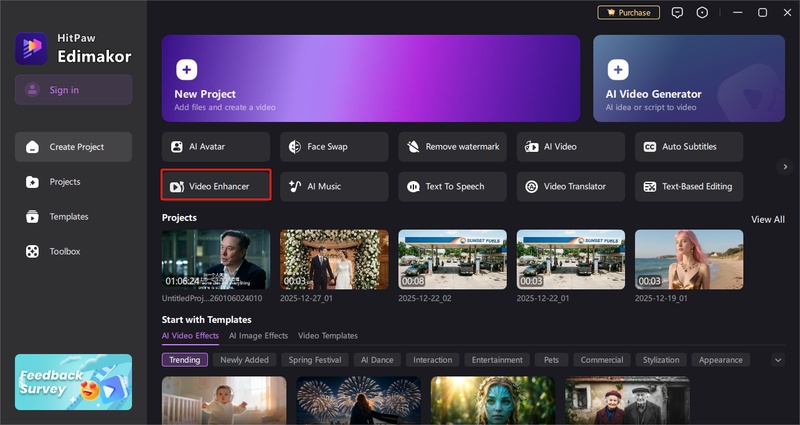Click the Templates stack icon
The width and height of the screenshot is (800, 425).
[x=32, y=217]
